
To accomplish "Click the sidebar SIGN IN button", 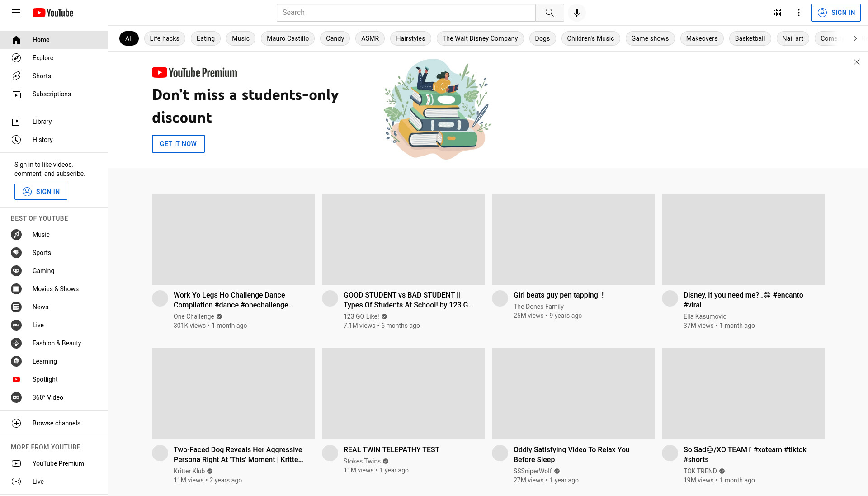I will coord(41,192).
